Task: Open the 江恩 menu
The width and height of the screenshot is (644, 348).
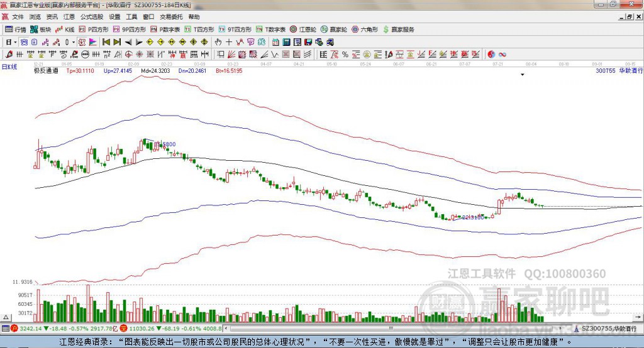Action: tap(69, 17)
